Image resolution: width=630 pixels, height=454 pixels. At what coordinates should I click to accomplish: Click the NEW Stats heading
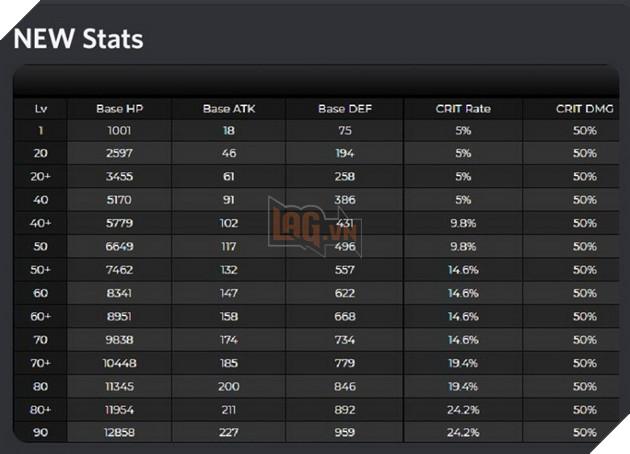point(78,39)
